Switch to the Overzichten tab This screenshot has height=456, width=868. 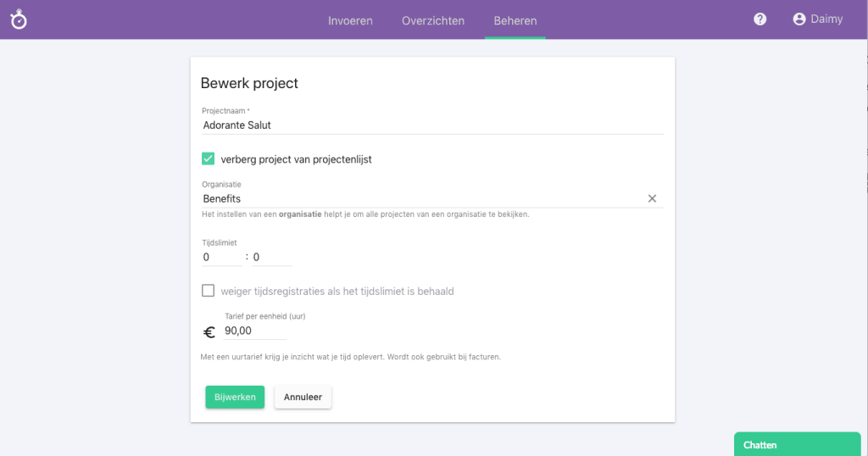coord(433,20)
